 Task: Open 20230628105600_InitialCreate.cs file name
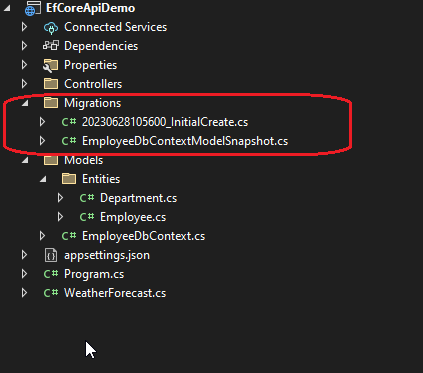[x=165, y=122]
